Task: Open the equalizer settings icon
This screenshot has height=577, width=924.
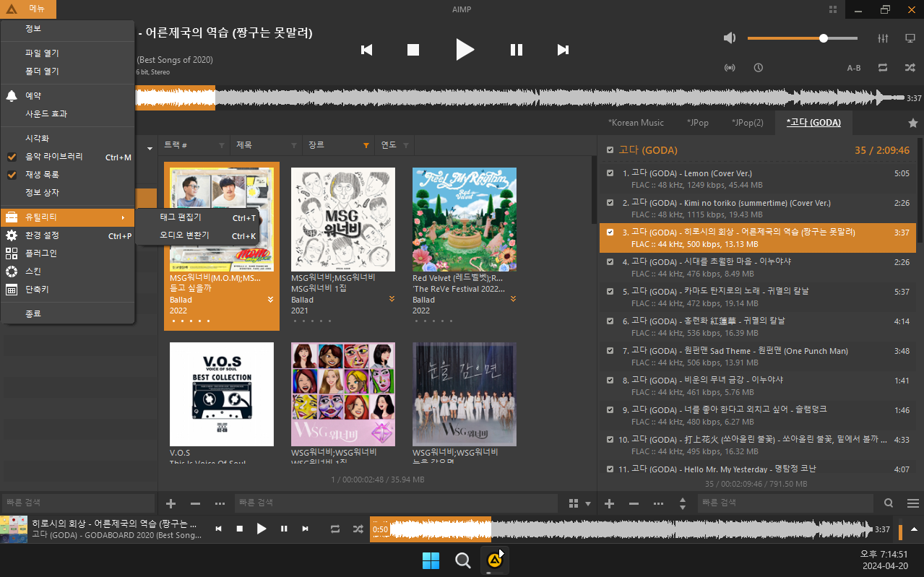Action: pyautogui.click(x=882, y=38)
